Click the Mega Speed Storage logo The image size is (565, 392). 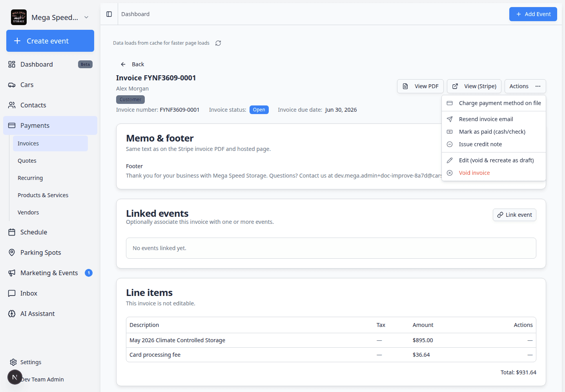[19, 17]
